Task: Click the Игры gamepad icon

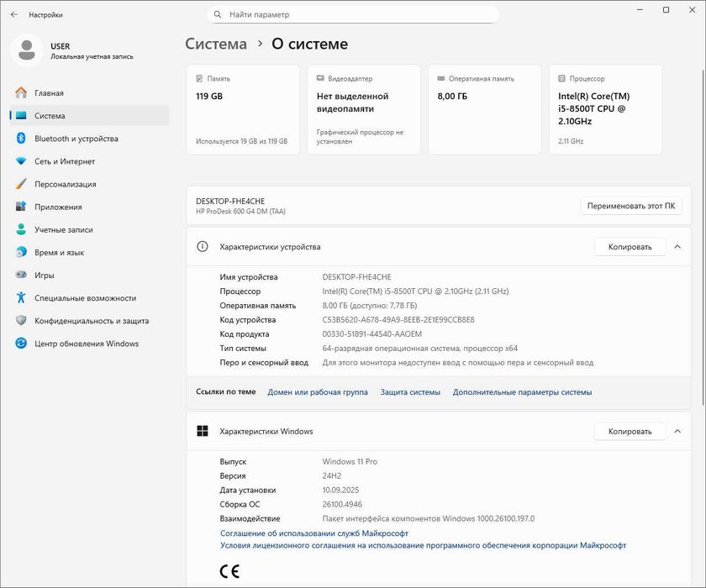Action: pyautogui.click(x=21, y=275)
